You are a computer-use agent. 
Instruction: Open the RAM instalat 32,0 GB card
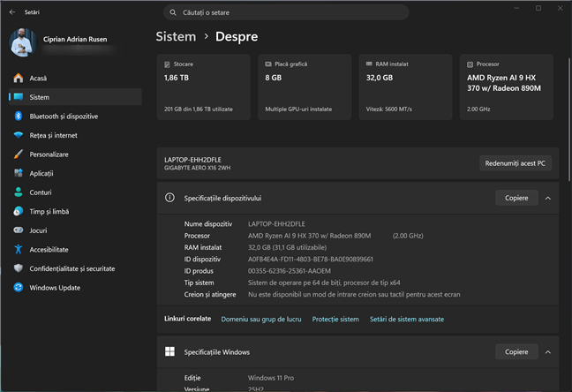(406, 87)
